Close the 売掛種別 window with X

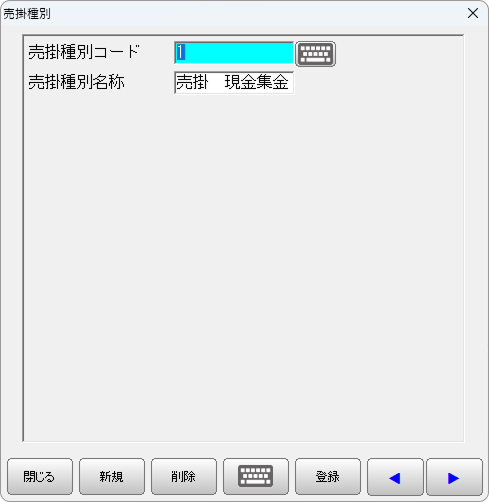click(473, 13)
